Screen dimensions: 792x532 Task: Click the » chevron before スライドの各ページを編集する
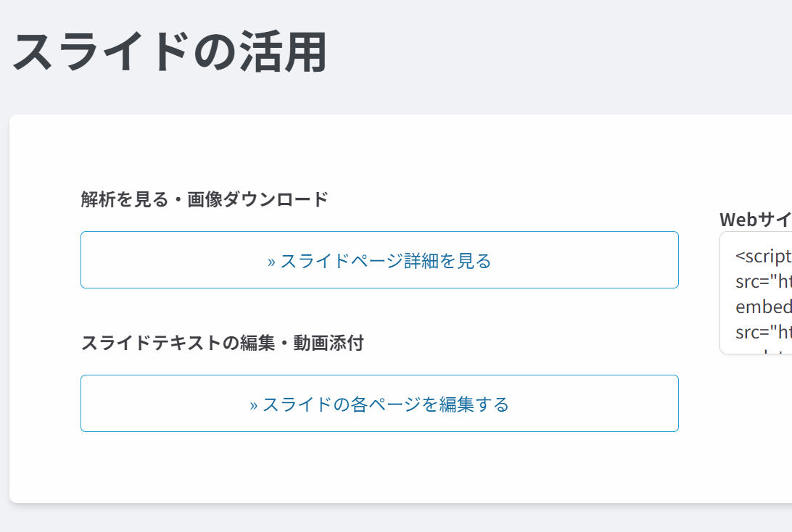pos(254,405)
